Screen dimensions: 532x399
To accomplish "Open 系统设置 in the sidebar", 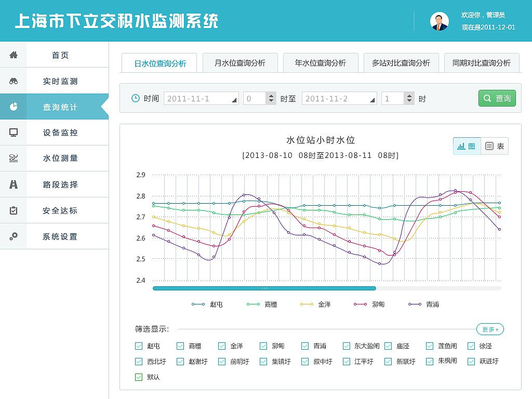I will point(54,236).
